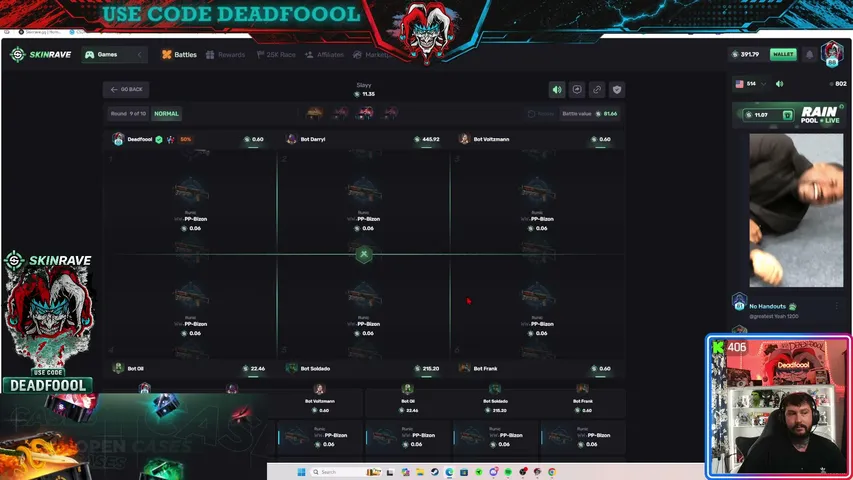Viewport: 853px width, 480px height.
Task: Open Spotify from the taskbar
Action: [x=508, y=472]
